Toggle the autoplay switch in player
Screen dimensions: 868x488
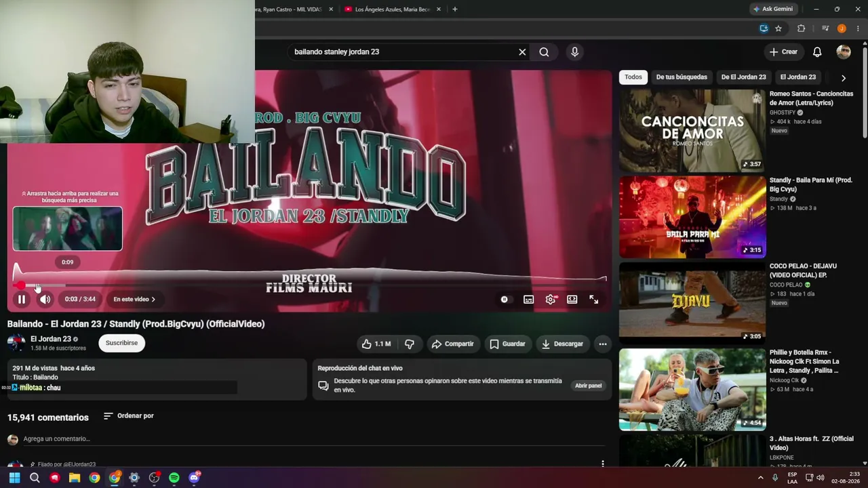[504, 299]
